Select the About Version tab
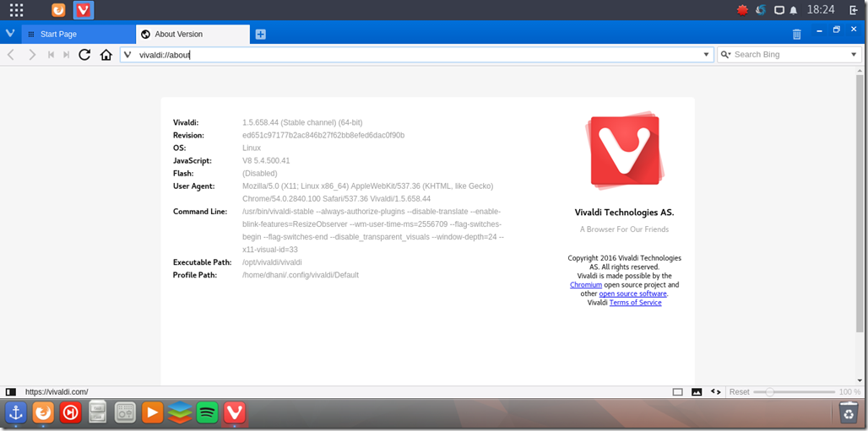Screen dimensions: 868x431 [193, 35]
